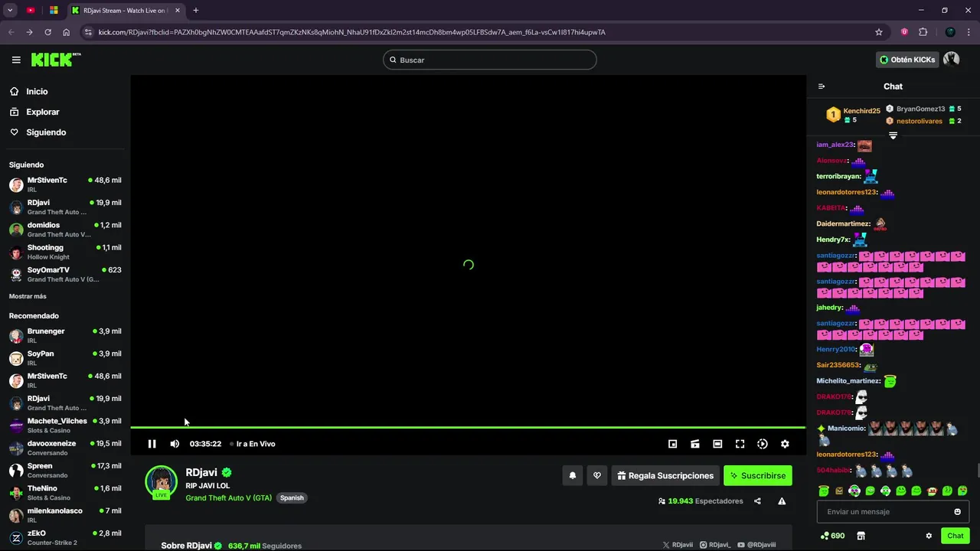Switch to the YouTube pinned tab
Viewport: 980px width, 551px height.
click(x=31, y=10)
